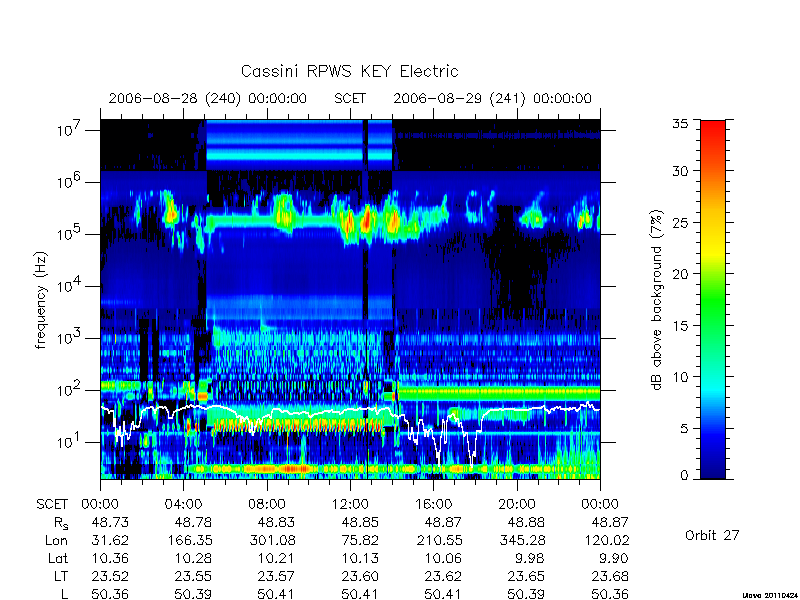Click the red top of the colorbar

(x=713, y=133)
